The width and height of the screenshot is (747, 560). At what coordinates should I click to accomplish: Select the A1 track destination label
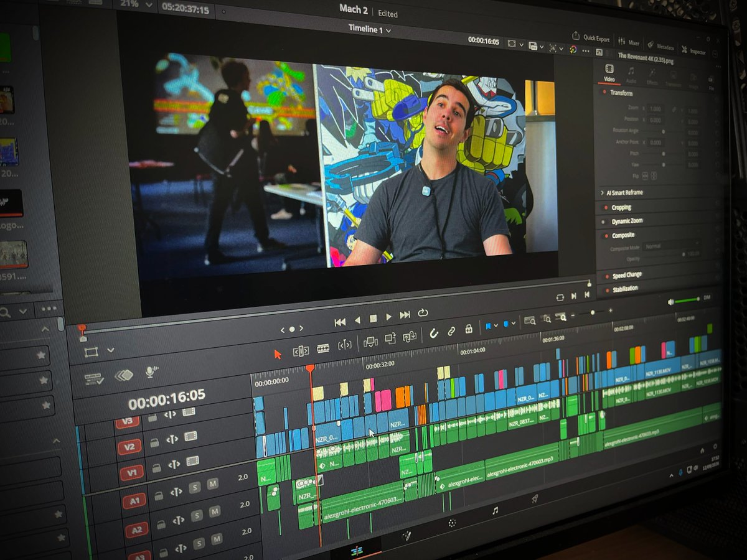click(x=134, y=500)
